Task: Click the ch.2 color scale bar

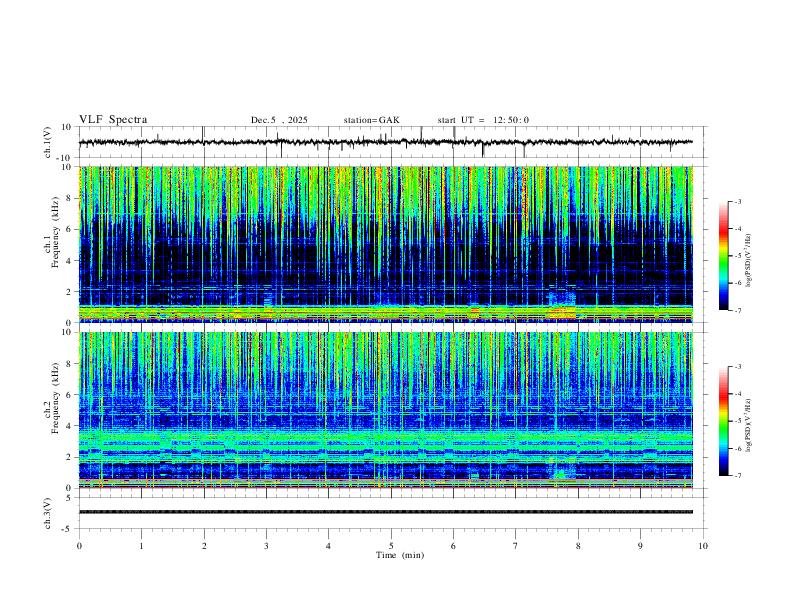Action: 724,421
